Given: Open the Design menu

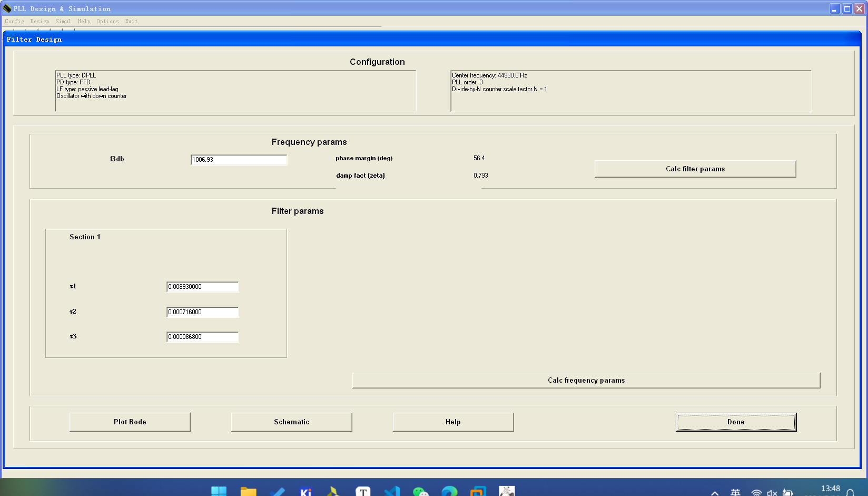Looking at the screenshot, I should [40, 22].
